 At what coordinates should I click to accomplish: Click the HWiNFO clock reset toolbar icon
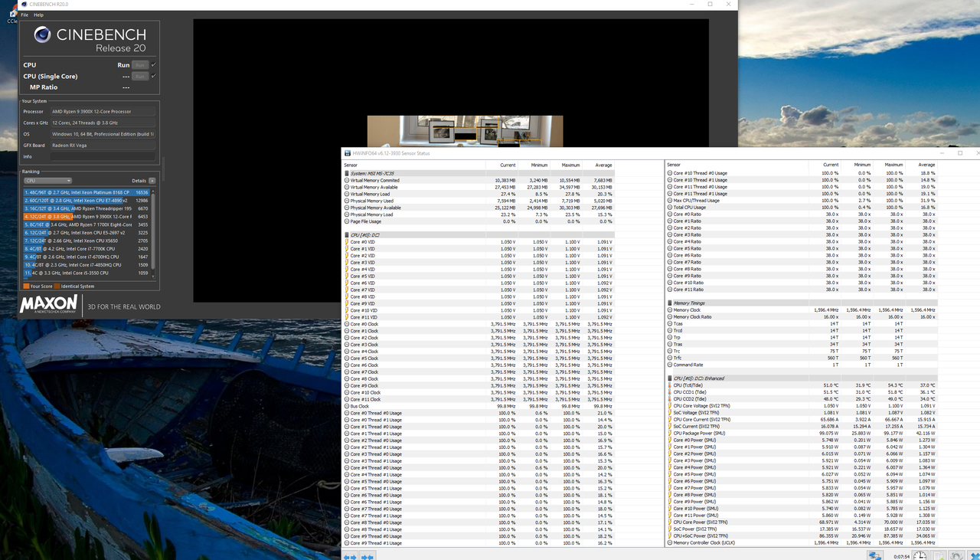tap(921, 555)
